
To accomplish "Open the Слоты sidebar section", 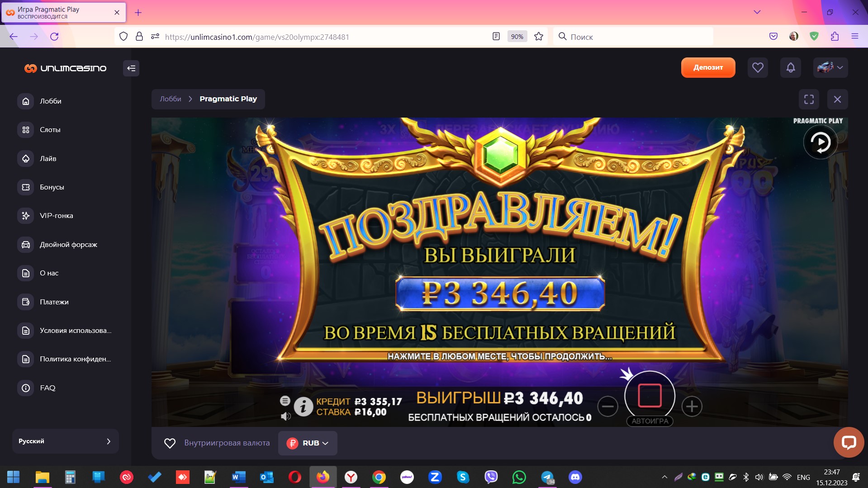I will (x=50, y=130).
